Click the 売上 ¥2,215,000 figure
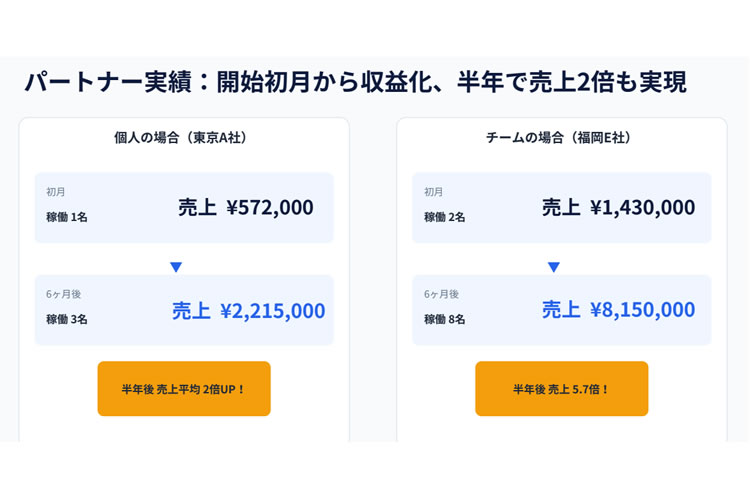Screen dimensions: 750x500 click(x=248, y=311)
